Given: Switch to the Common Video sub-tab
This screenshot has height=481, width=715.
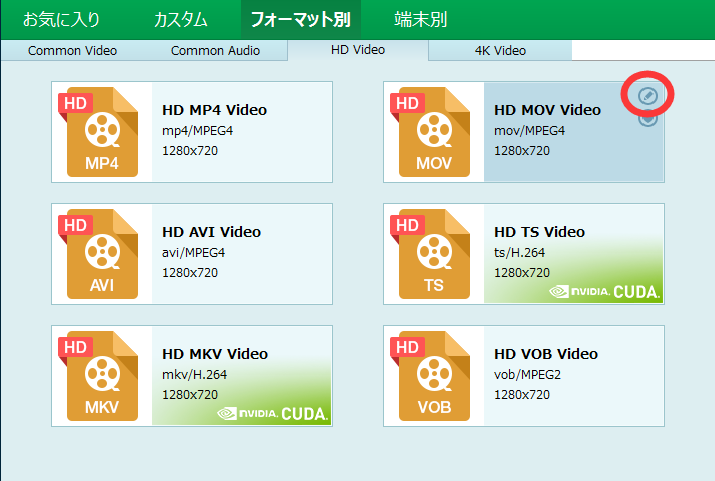Looking at the screenshot, I should coord(73,51).
